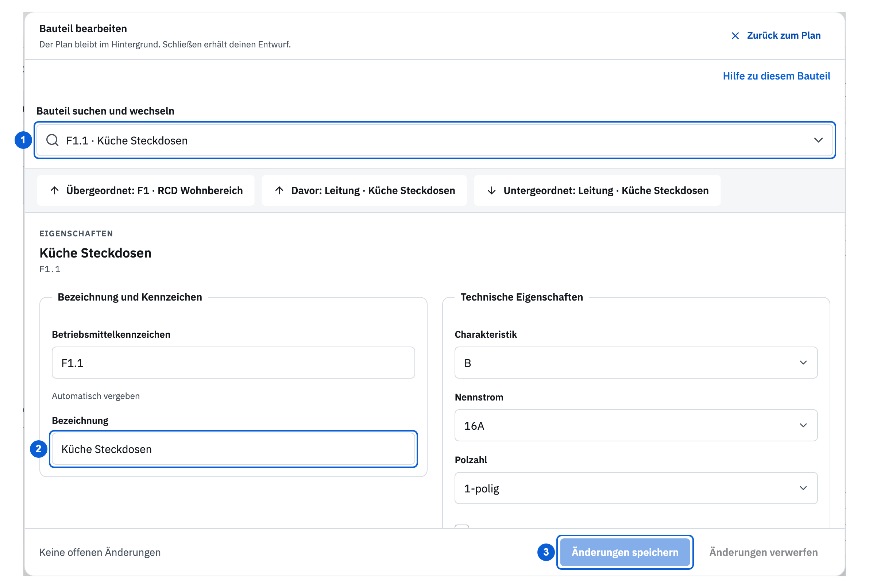Click Änderungen verwerfen button
Screen dimensions: 869x588
click(x=763, y=552)
